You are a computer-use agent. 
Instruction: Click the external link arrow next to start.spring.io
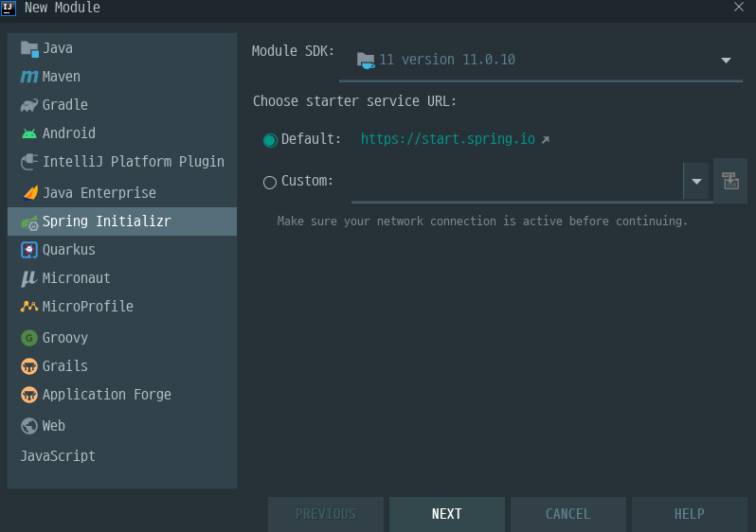pos(546,140)
